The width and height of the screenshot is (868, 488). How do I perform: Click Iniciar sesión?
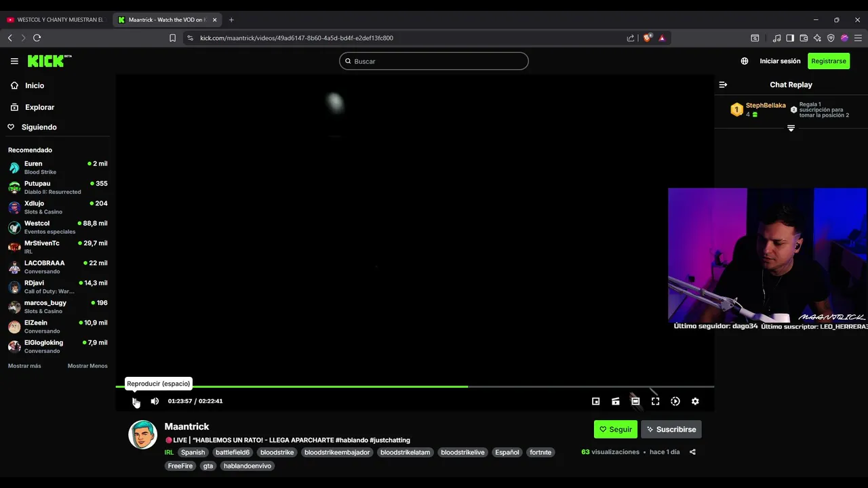click(780, 61)
